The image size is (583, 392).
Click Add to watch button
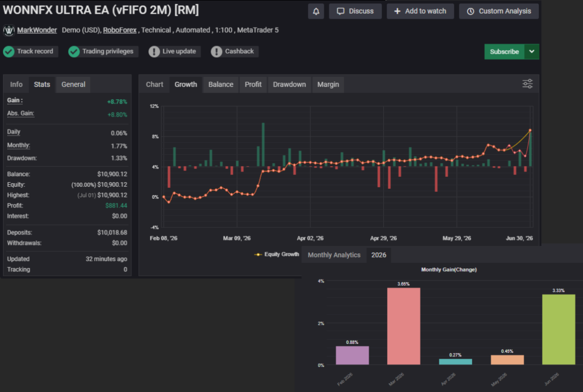420,11
